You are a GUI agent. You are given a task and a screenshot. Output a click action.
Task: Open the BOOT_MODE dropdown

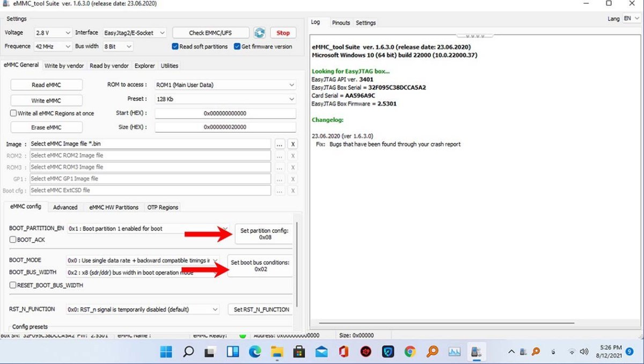(143, 260)
